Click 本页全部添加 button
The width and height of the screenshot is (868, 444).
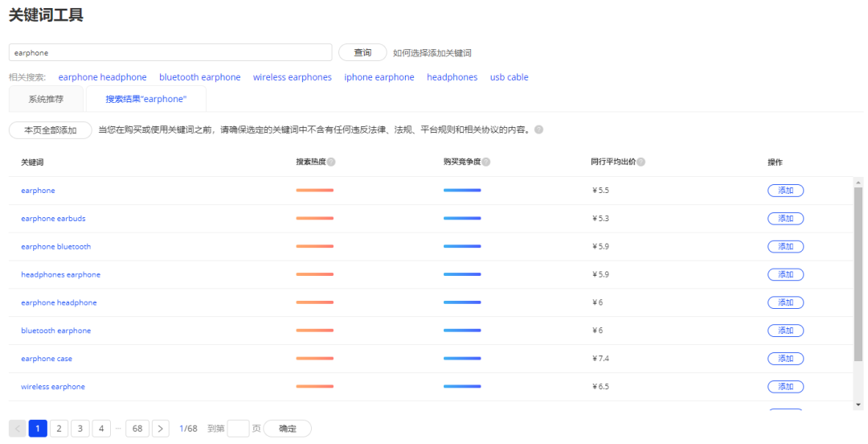tap(51, 130)
